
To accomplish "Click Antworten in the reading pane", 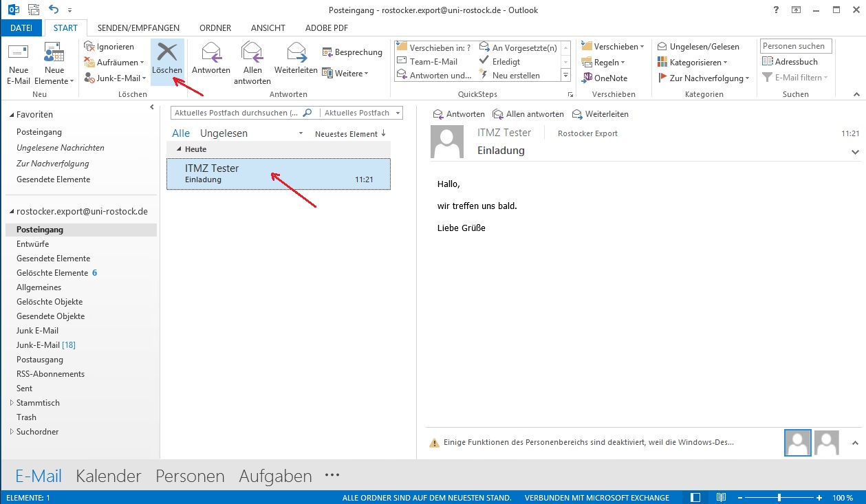I will (459, 114).
